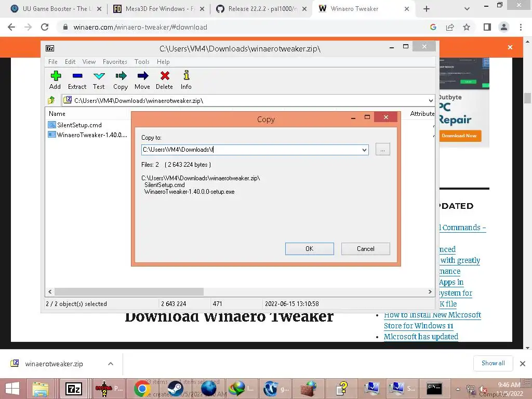The image size is (532, 399).
Task: Click the browser Back arrow
Action: click(11, 27)
